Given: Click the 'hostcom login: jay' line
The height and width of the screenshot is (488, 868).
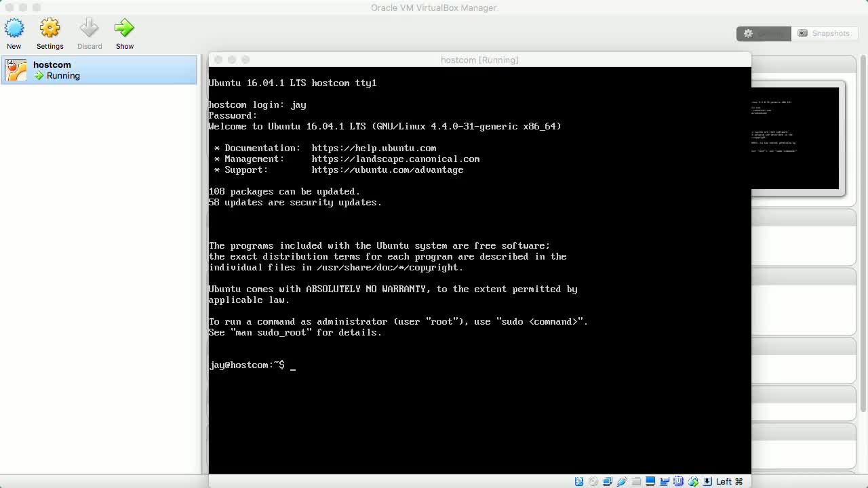Looking at the screenshot, I should pos(257,104).
